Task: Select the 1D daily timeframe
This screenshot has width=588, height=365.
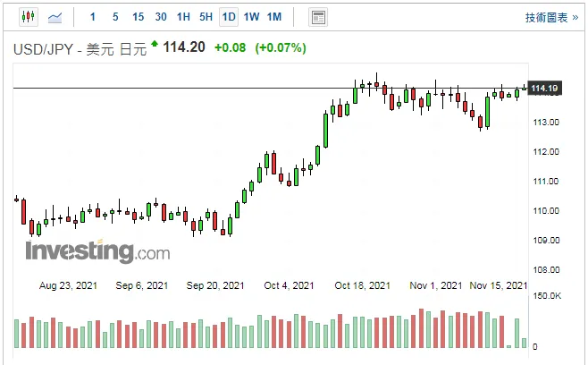Action: coord(229,17)
